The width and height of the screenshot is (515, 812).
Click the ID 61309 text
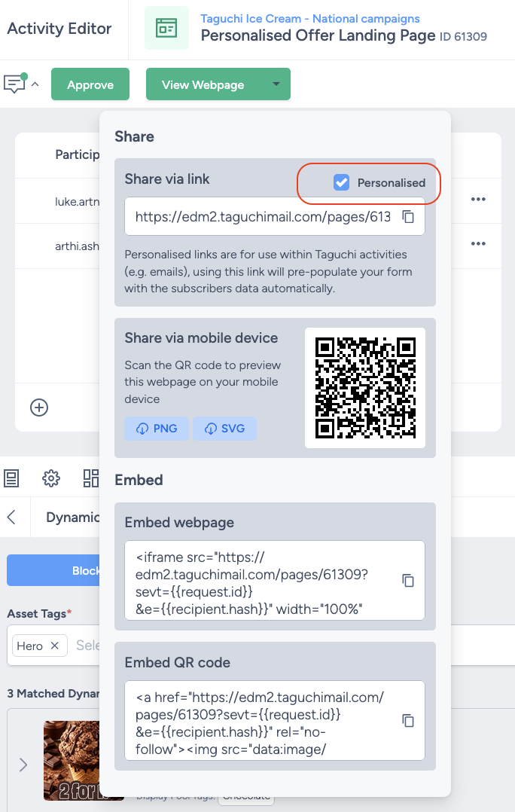463,37
